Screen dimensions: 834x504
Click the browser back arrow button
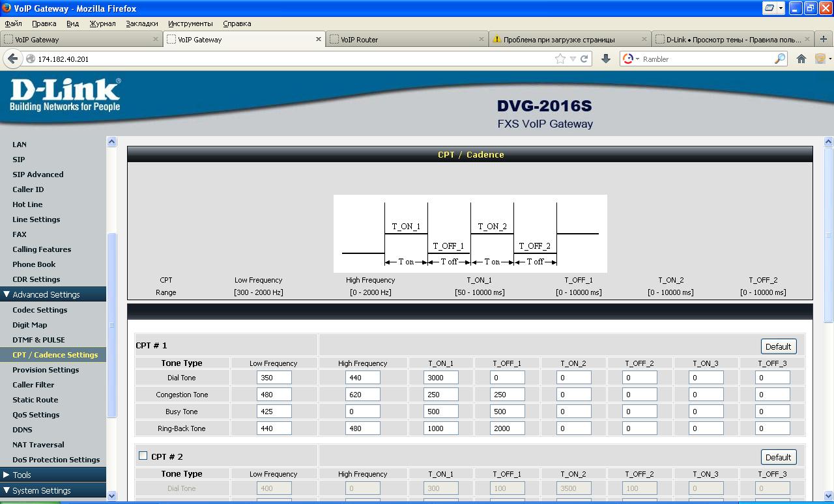tap(12, 59)
